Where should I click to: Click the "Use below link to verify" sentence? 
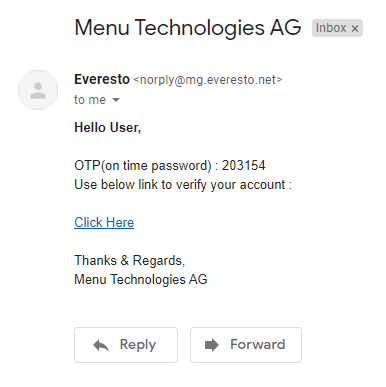click(183, 185)
